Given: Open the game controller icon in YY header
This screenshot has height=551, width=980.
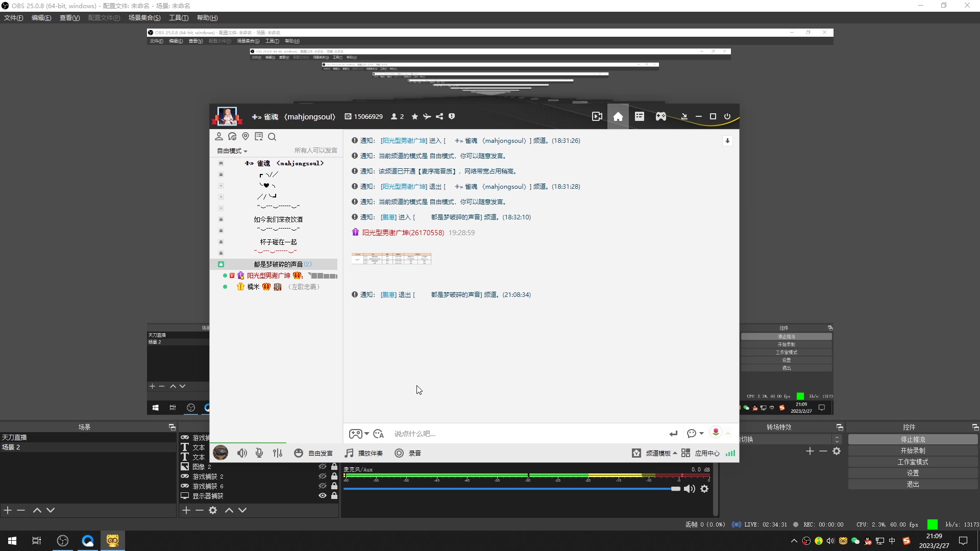Looking at the screenshot, I should pyautogui.click(x=660, y=117).
